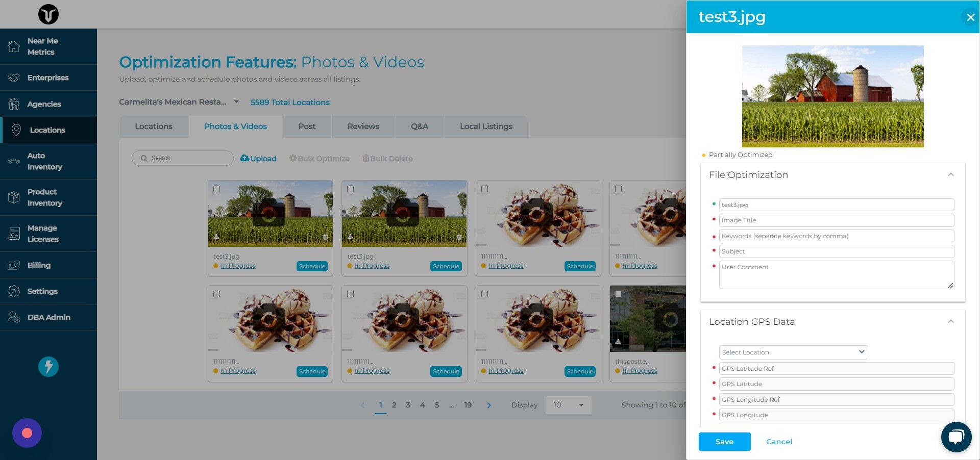Close the test3.jpg panel
Image resolution: width=980 pixels, height=460 pixels.
tap(970, 17)
